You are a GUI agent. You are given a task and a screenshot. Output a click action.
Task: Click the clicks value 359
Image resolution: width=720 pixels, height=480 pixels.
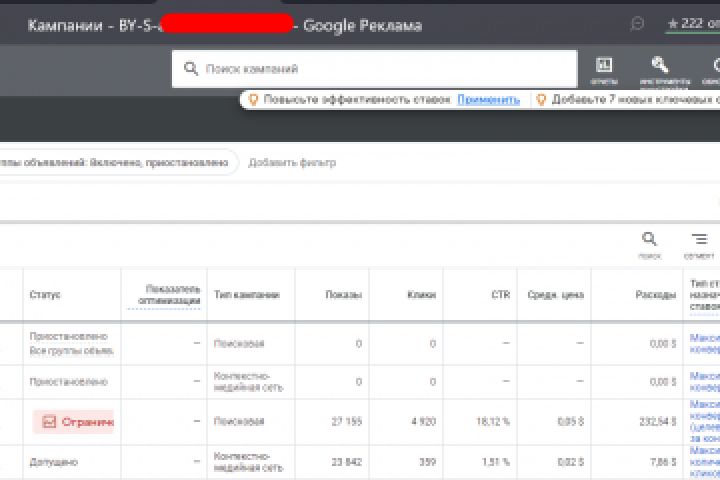coord(428,462)
